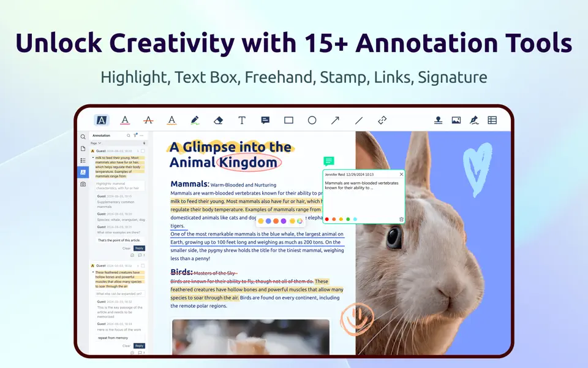
Task: Set note color to red
Action: [x=327, y=220]
